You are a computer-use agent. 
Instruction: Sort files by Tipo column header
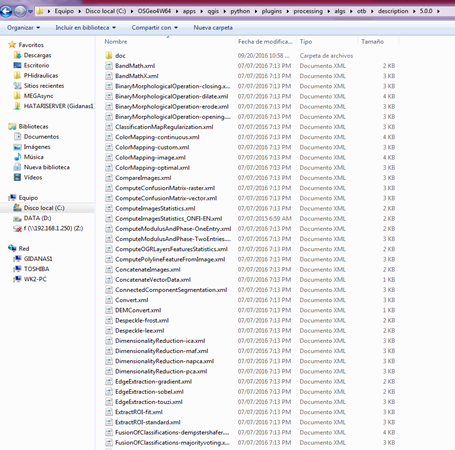click(306, 41)
